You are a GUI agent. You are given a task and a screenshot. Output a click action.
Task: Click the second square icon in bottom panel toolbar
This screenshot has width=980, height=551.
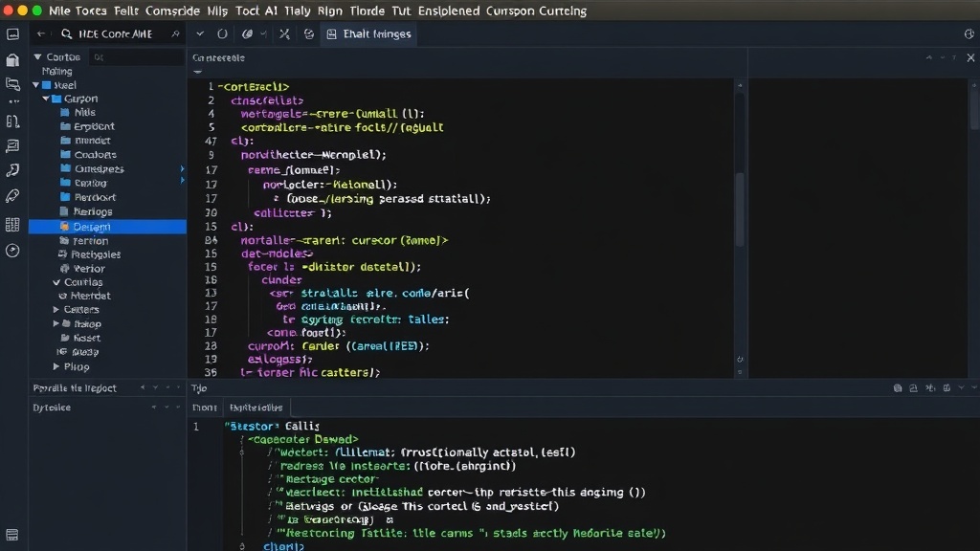click(913, 388)
